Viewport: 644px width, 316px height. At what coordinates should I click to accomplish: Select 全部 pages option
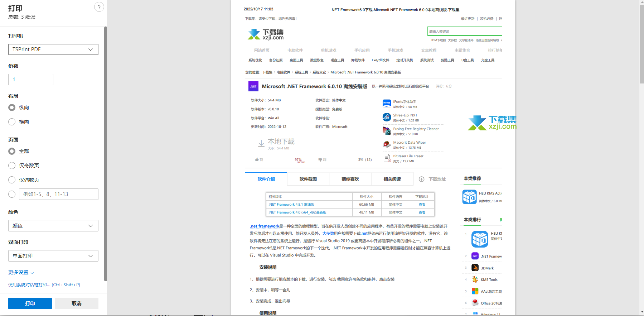[12, 151]
